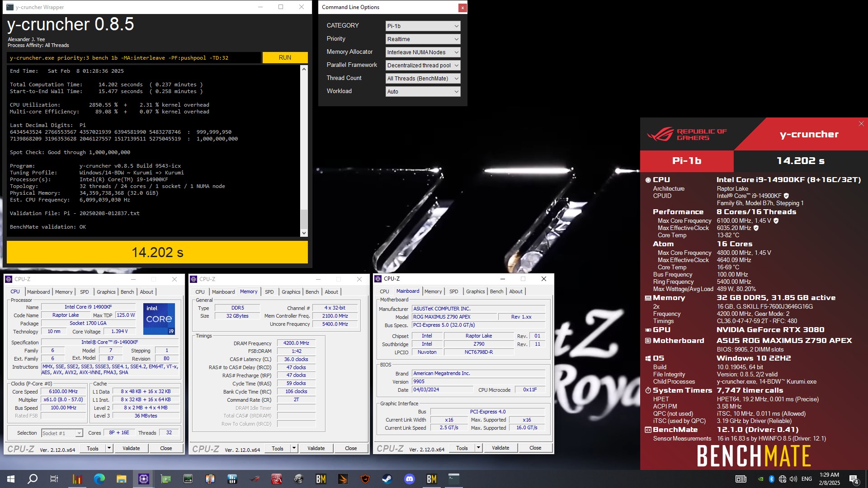Click the volume speaker tray icon
The height and width of the screenshot is (488, 868).
pos(793,479)
